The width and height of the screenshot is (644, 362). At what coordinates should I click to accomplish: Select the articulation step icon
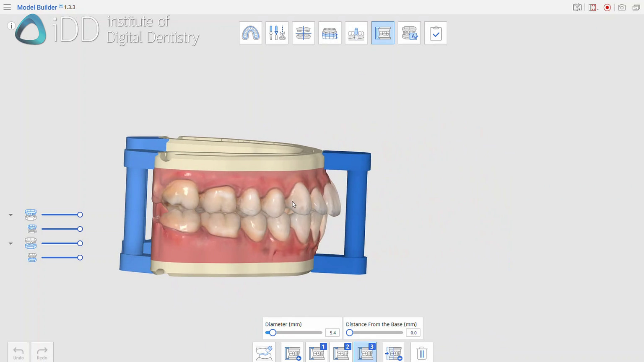coord(382,33)
